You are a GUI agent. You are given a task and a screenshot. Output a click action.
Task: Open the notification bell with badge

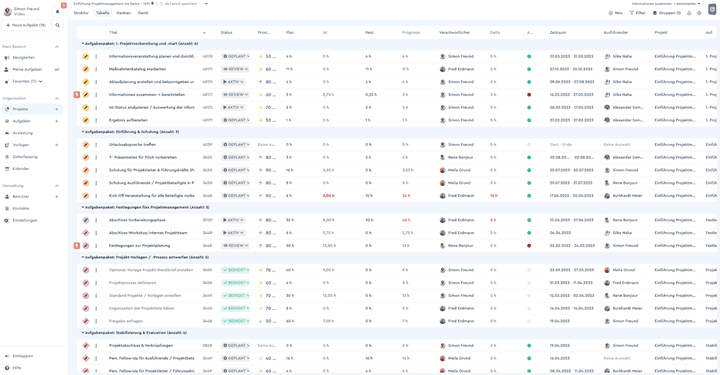pos(58,11)
